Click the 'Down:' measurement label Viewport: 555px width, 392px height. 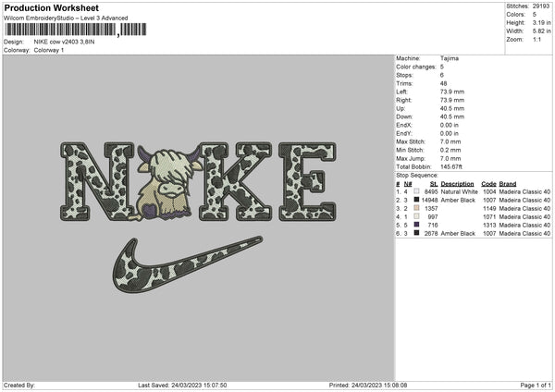[404, 116]
